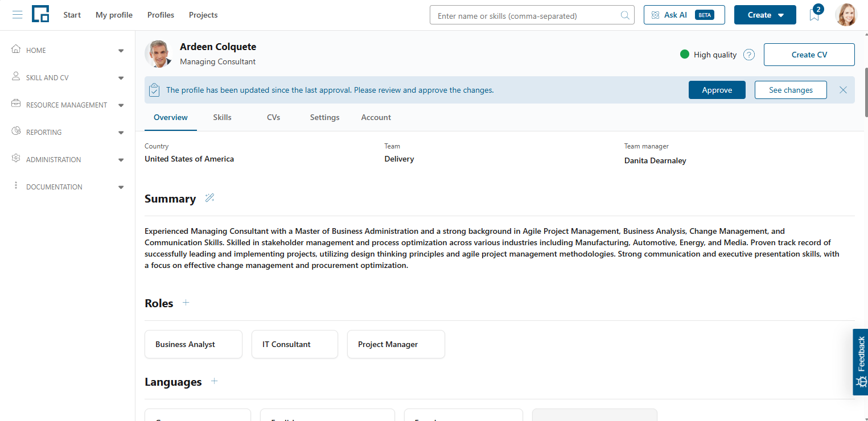Click the Create CV button
Image resolution: width=868 pixels, height=421 pixels.
809,55
